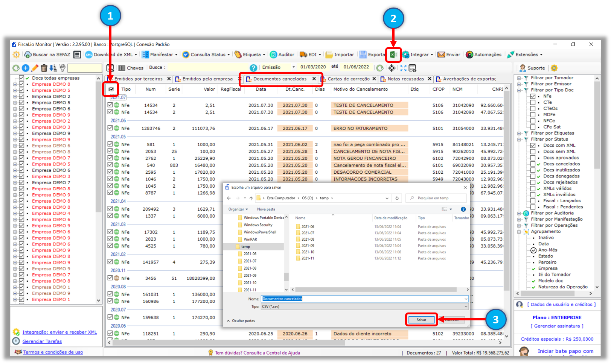Click the blue question-mark help icon
The width and height of the screenshot is (611, 364).
tap(254, 68)
